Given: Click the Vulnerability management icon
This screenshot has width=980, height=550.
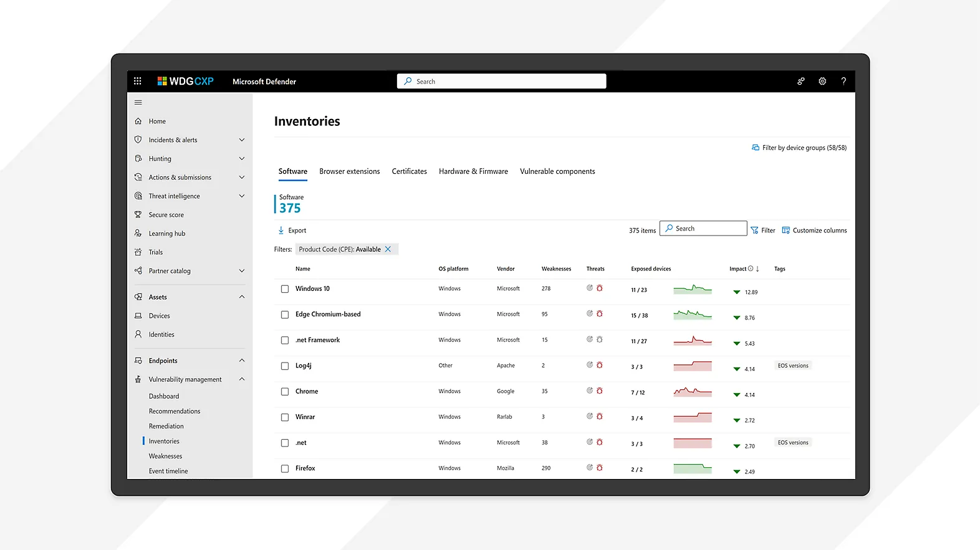Looking at the screenshot, I should pos(138,379).
